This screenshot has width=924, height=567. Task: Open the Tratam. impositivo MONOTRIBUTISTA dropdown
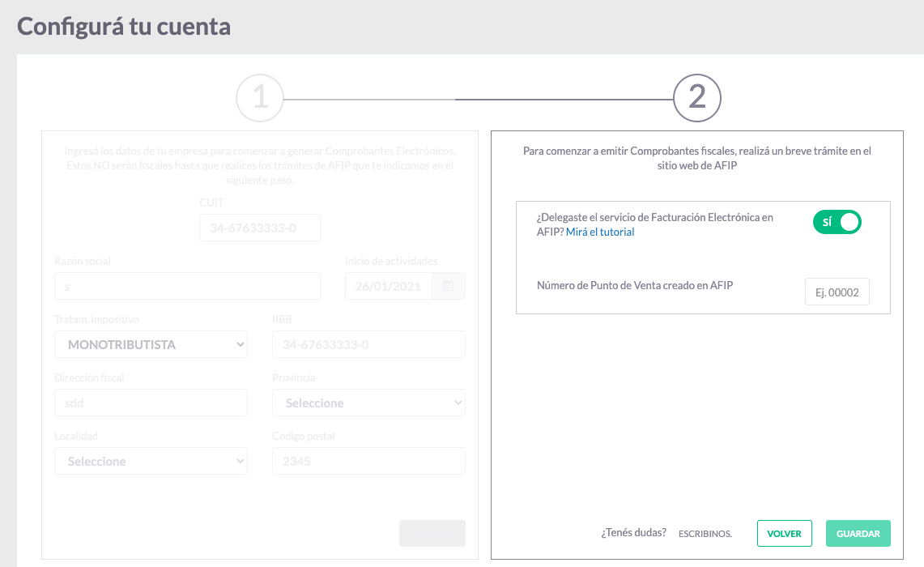(151, 344)
